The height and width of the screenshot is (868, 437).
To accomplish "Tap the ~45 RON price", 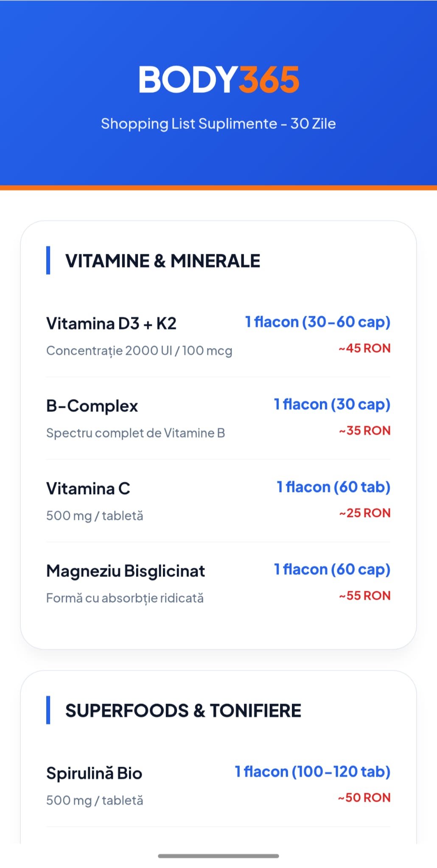I will click(x=364, y=348).
